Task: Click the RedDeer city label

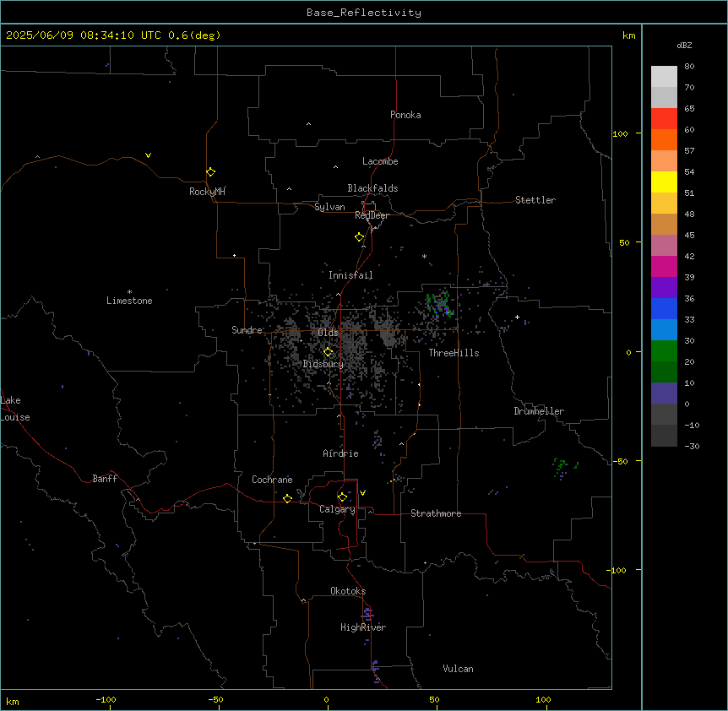Action: (372, 215)
